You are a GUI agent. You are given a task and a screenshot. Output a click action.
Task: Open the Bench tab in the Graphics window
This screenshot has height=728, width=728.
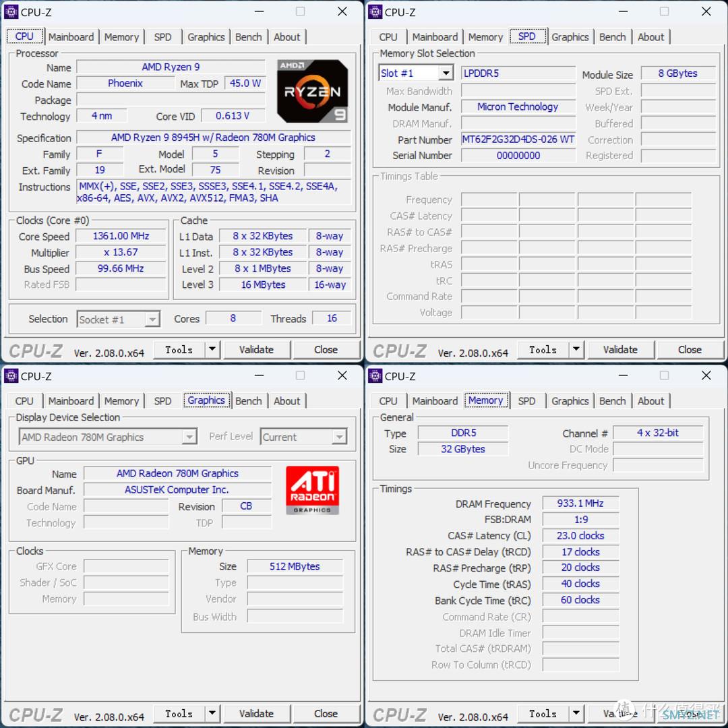[248, 401]
